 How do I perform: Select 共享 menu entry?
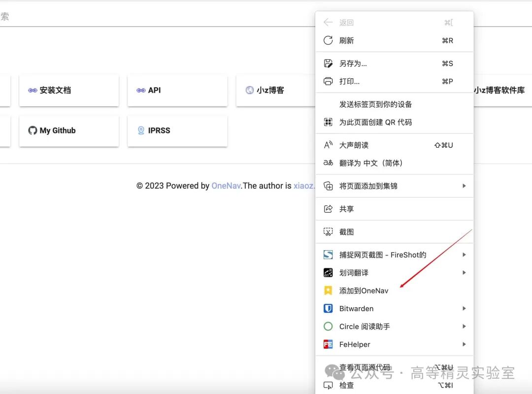(394, 209)
